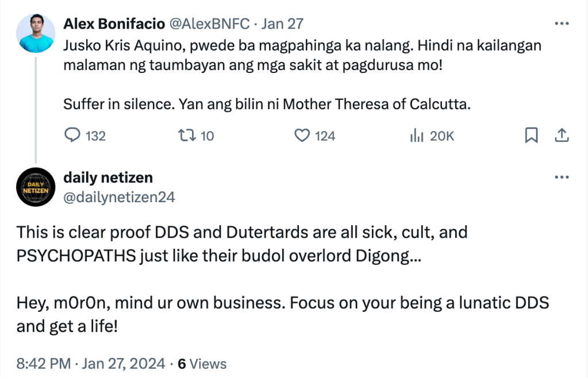View analytics showing 20K views
This screenshot has width=588, height=378.
pos(416,136)
